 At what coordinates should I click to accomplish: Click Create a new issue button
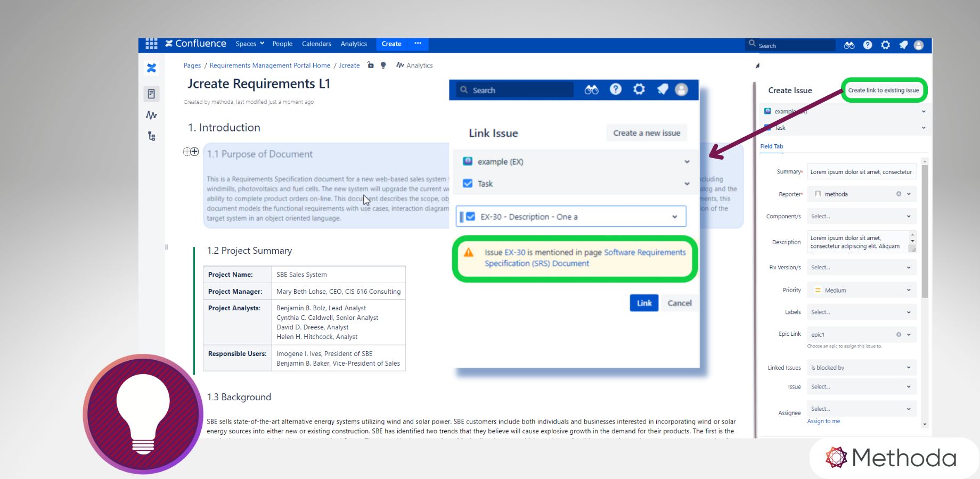[647, 133]
